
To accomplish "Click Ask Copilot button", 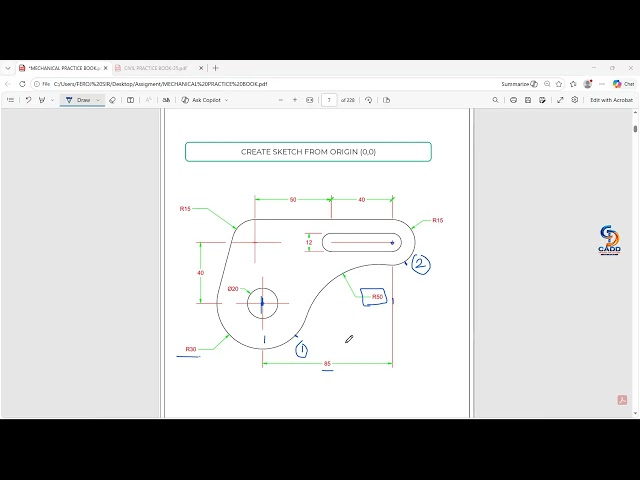I will click(x=201, y=100).
